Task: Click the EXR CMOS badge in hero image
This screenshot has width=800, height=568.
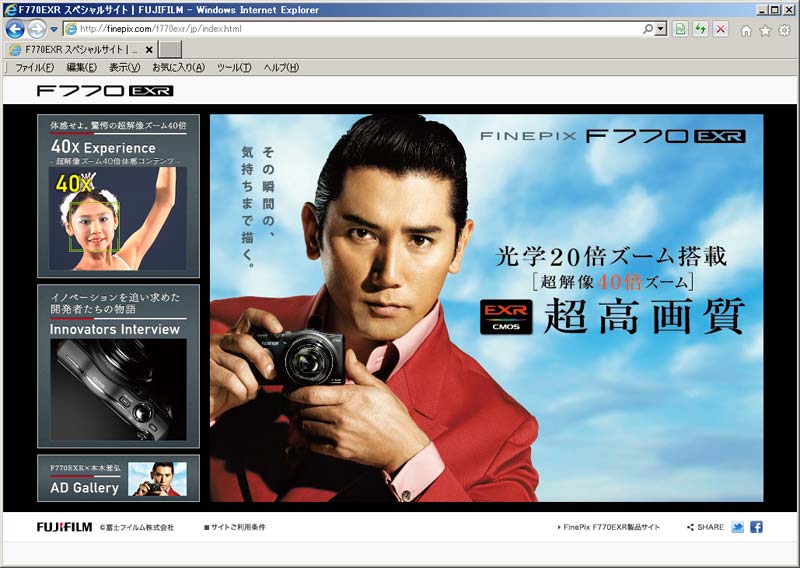Action: coord(506,317)
